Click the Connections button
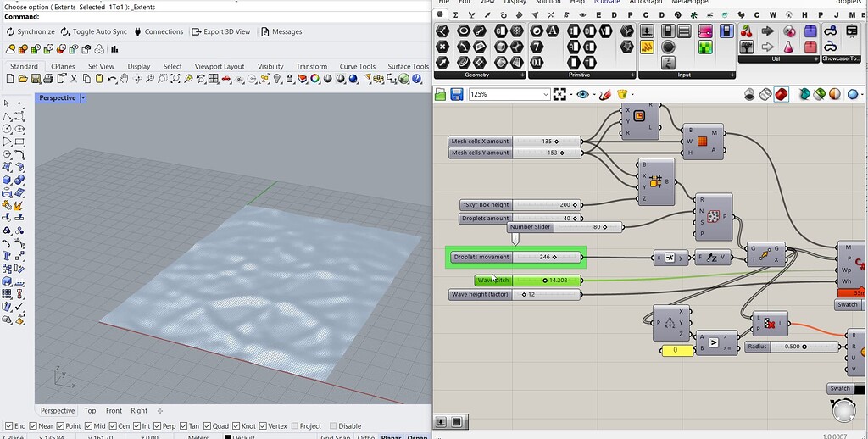 159,31
